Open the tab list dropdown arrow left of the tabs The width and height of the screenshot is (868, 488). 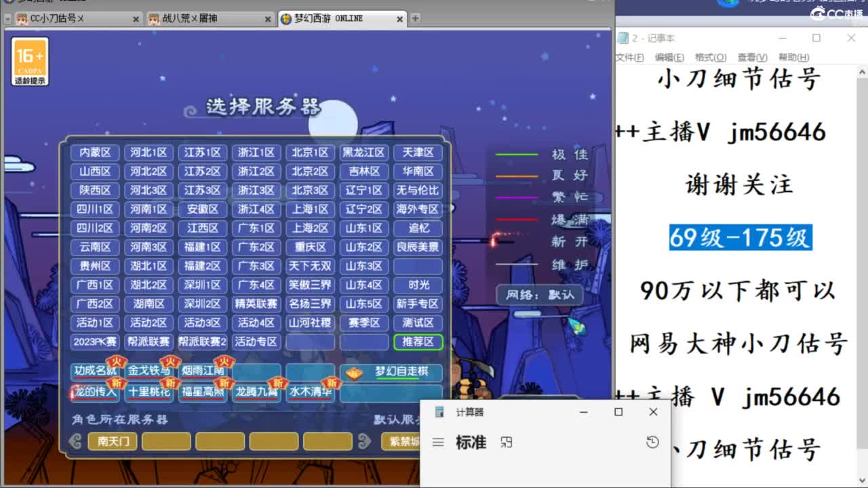8,19
